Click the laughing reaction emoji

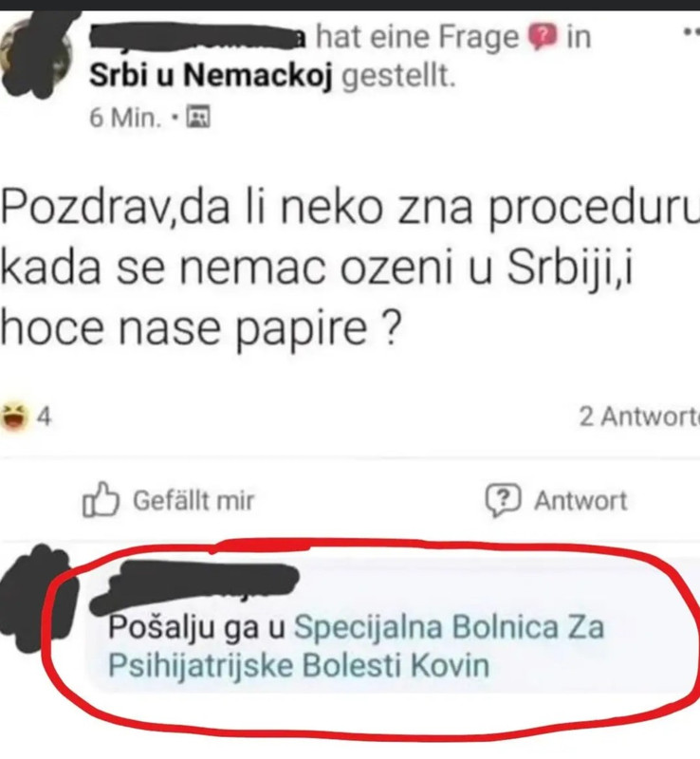(13, 416)
